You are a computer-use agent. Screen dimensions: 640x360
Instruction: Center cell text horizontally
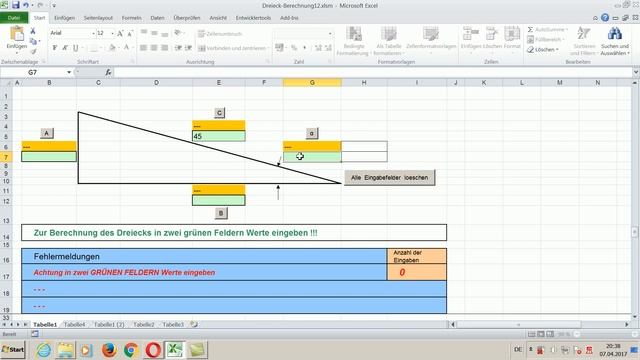[x=154, y=48]
